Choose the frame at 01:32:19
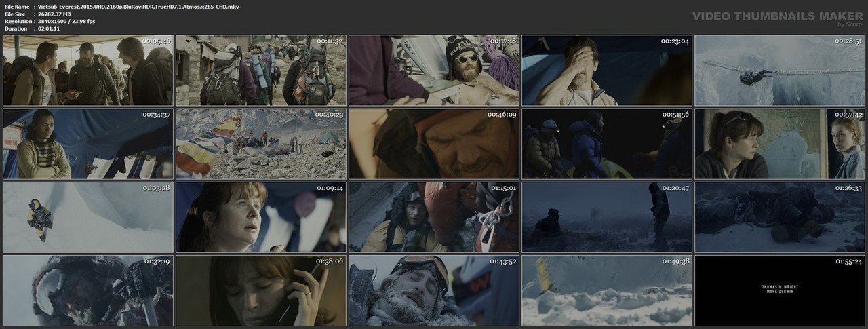The image size is (868, 329). [x=87, y=290]
